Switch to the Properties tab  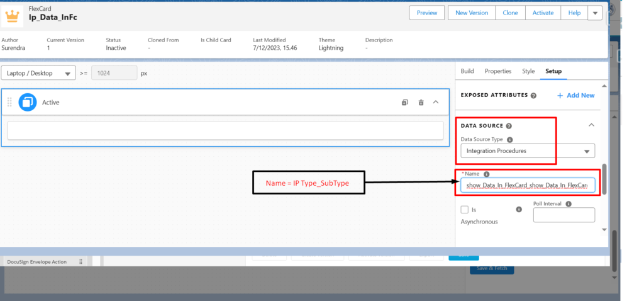(498, 71)
